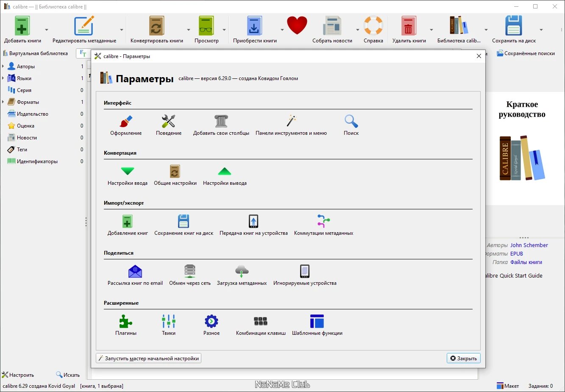The height and width of the screenshot is (392, 565).
Task: Open dropdown arrow next to Удалить книги
Action: click(431, 30)
